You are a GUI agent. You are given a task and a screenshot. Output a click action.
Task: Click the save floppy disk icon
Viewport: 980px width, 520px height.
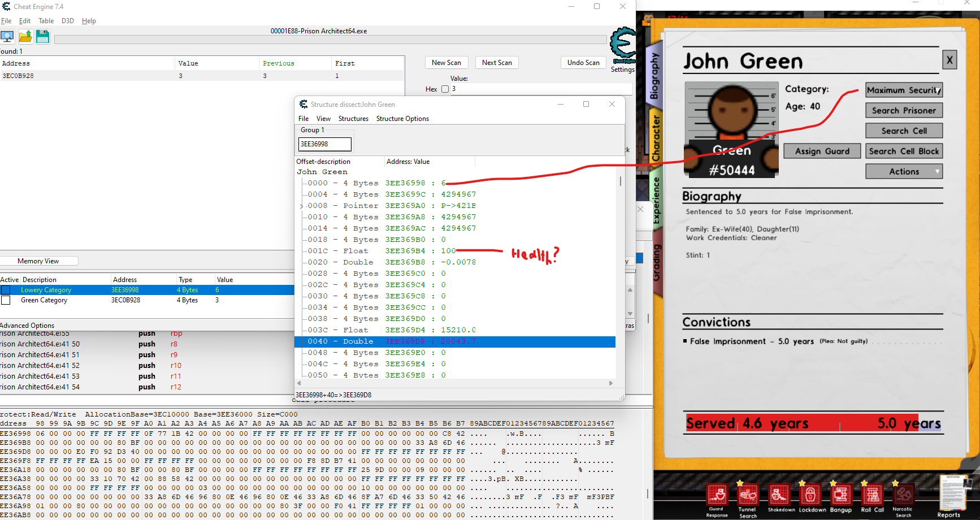(43, 37)
